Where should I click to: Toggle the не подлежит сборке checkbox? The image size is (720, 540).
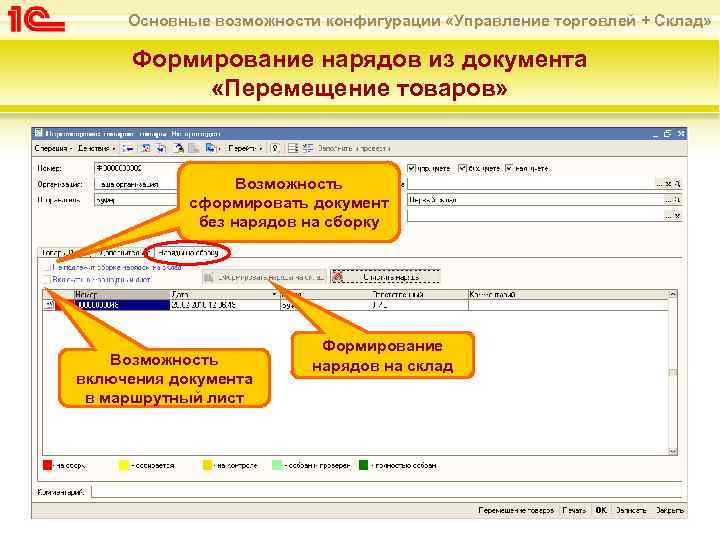point(46,267)
